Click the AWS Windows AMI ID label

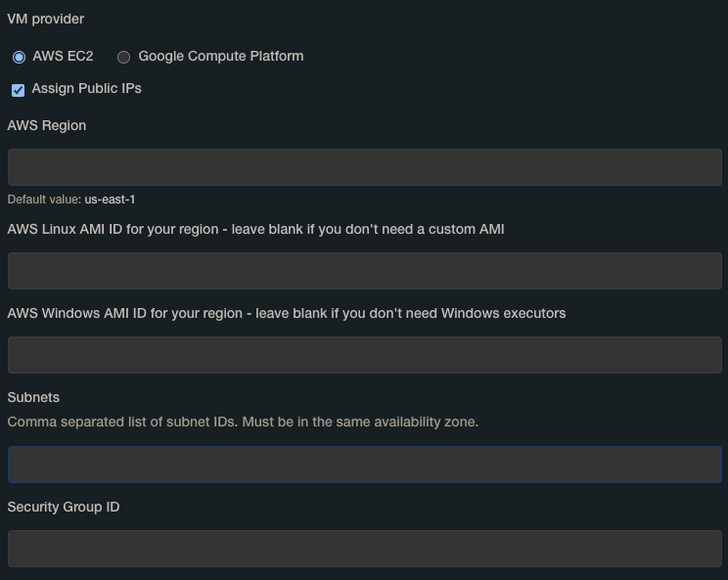tap(286, 313)
